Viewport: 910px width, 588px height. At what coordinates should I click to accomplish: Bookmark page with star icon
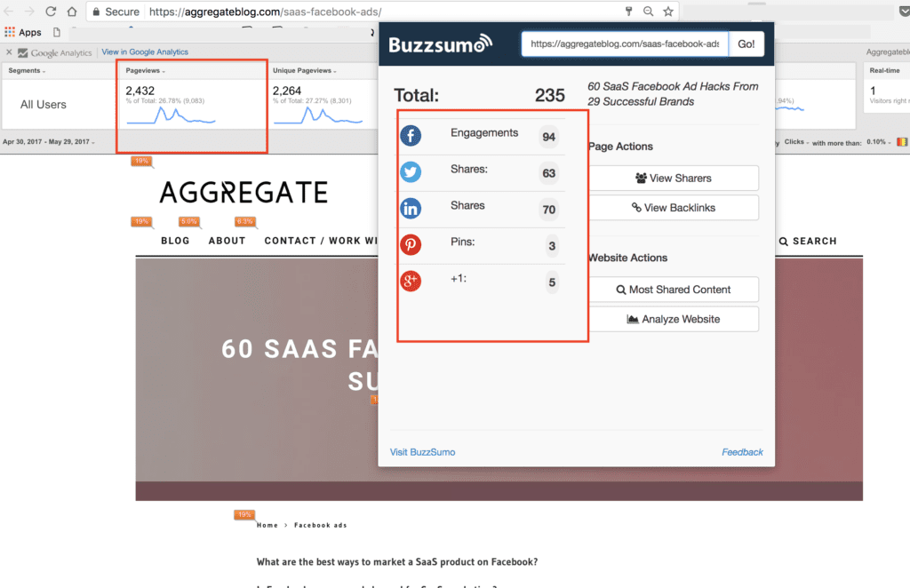668,11
